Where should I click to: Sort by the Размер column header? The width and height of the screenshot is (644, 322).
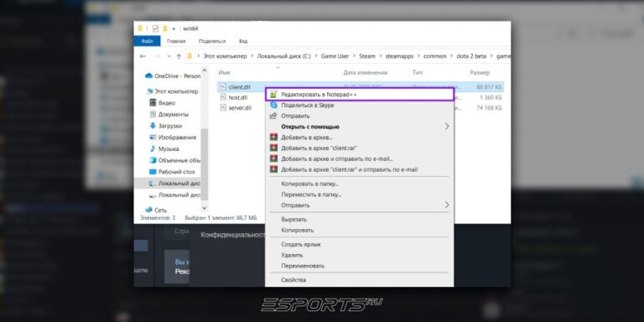[480, 73]
